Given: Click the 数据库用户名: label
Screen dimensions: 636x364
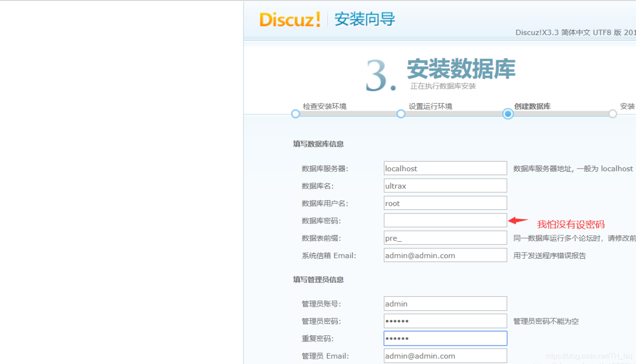Looking at the screenshot, I should point(325,204).
